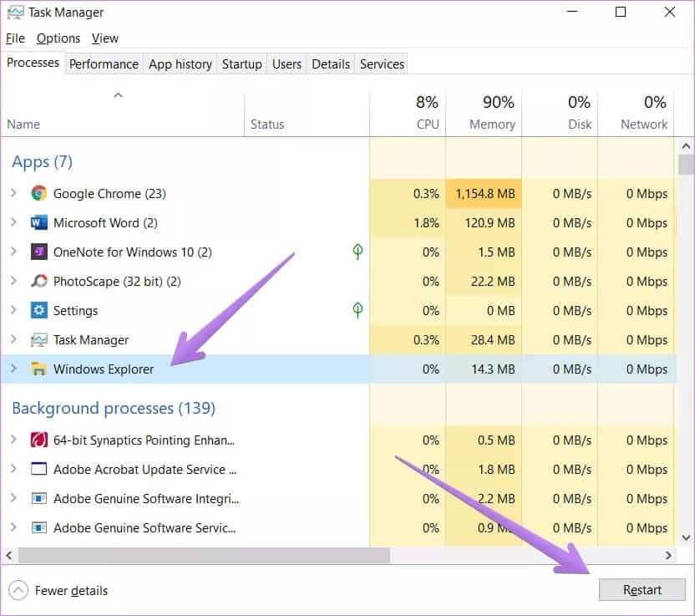Click the OneNote for Windows 10 icon
This screenshot has height=616, width=695.
[x=38, y=252]
